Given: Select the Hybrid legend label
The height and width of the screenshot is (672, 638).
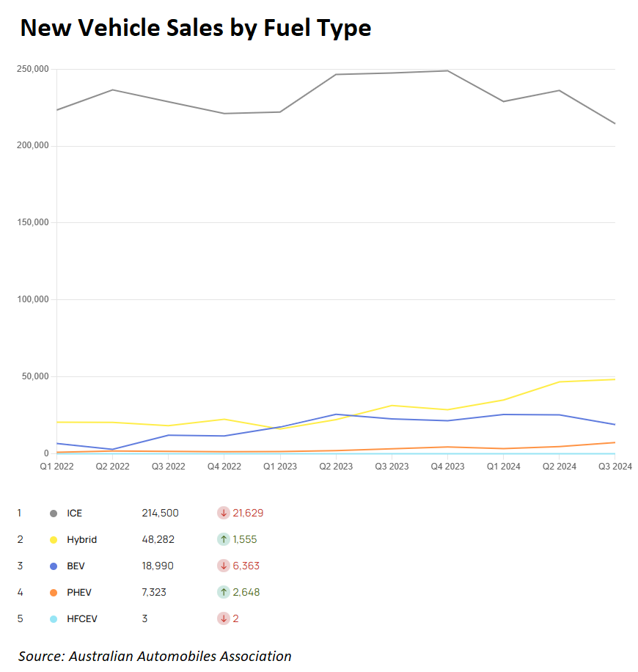Looking at the screenshot, I should 81,540.
